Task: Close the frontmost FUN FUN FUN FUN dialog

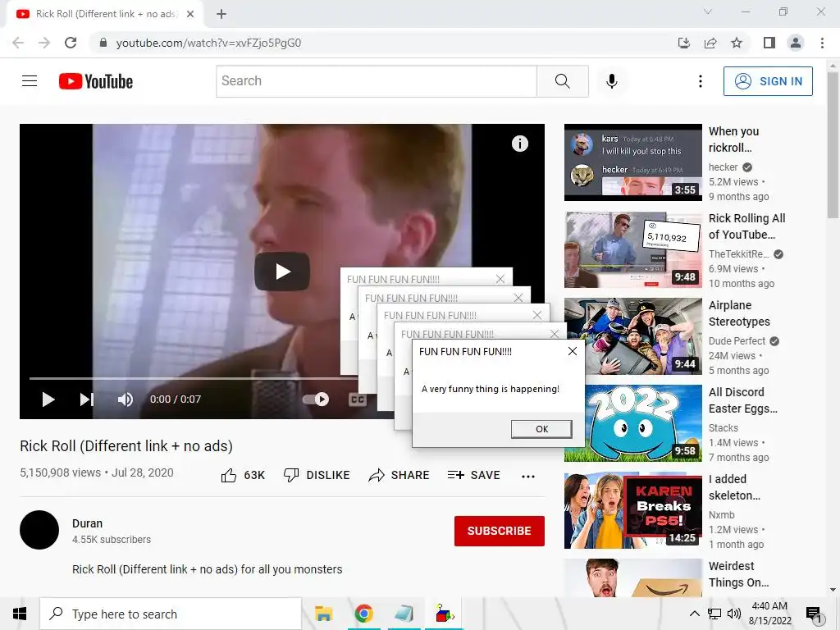Action: click(572, 351)
